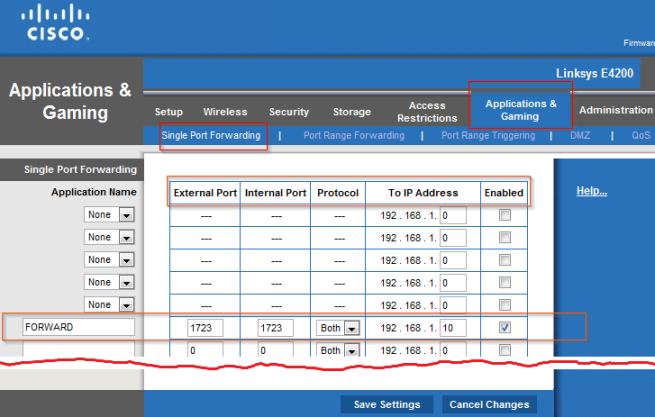Click Internal Port field containing 0
This screenshot has width=655, height=417.
(275, 350)
